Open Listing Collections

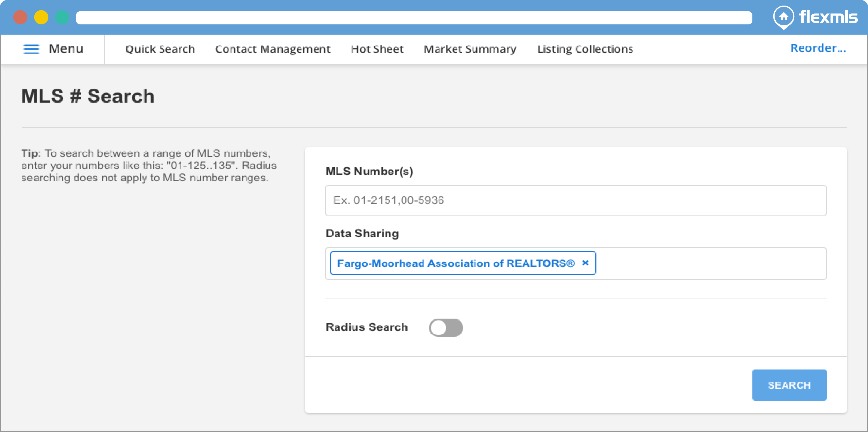click(x=585, y=49)
